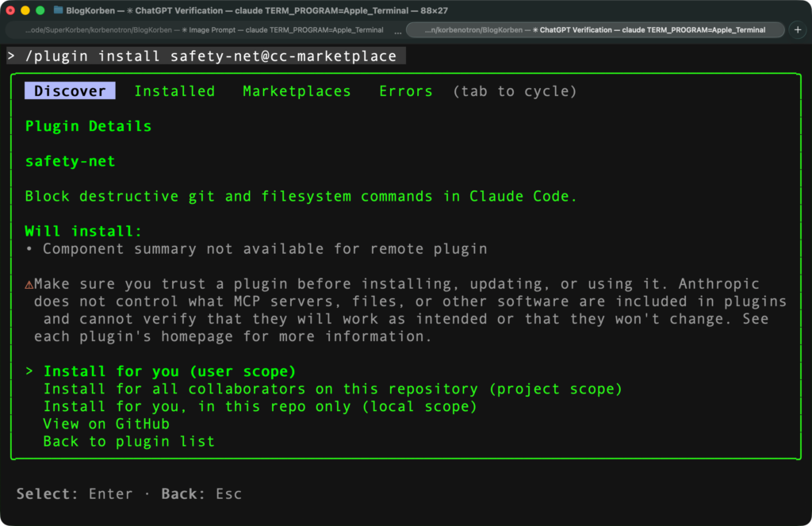Viewport: 812px width, 526px height.
Task: Click the /plugin install command input line
Action: (206, 56)
